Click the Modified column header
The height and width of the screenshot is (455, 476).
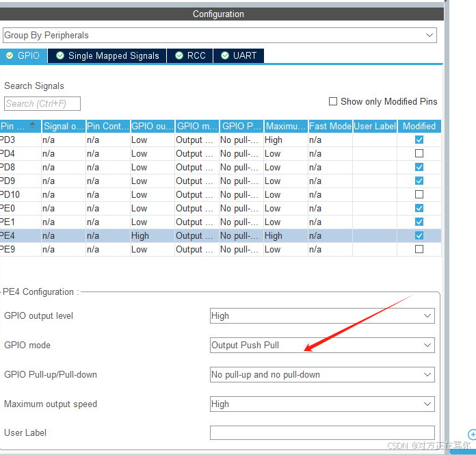click(x=419, y=126)
